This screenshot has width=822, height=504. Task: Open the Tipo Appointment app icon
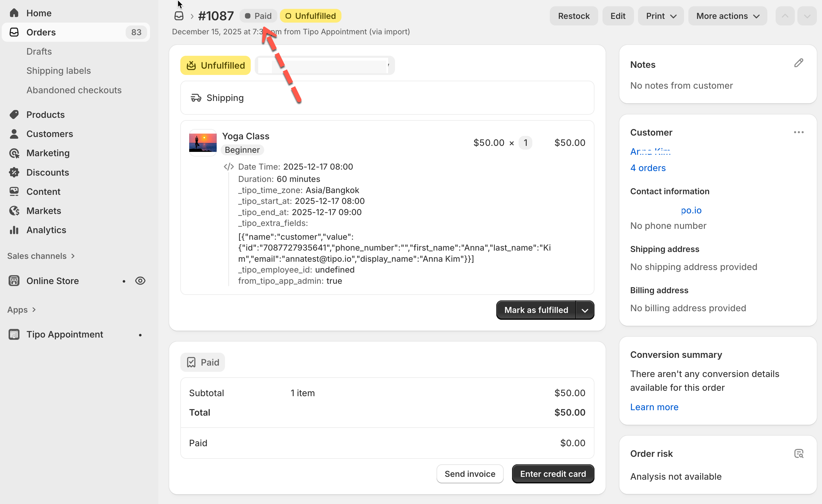click(14, 334)
